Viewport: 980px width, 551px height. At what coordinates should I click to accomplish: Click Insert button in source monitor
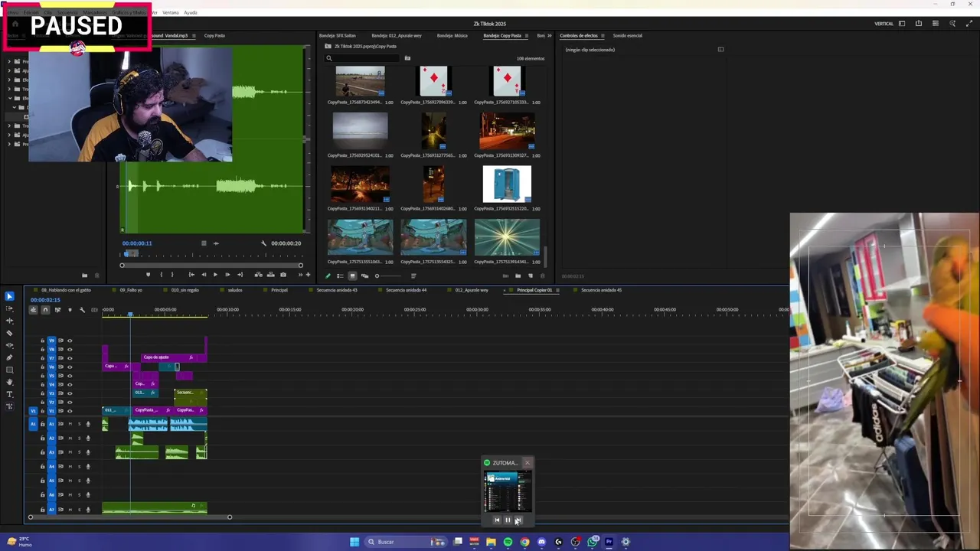pyautogui.click(x=258, y=275)
